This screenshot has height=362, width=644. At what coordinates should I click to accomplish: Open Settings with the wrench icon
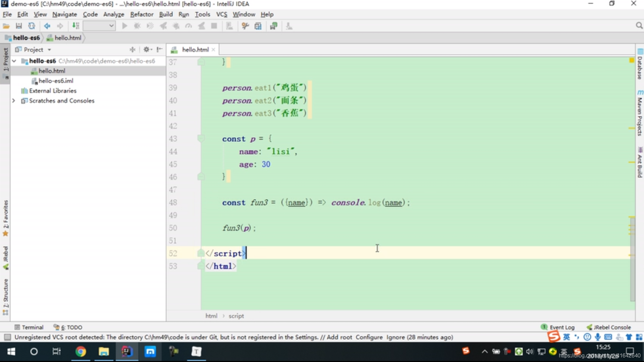(245, 26)
